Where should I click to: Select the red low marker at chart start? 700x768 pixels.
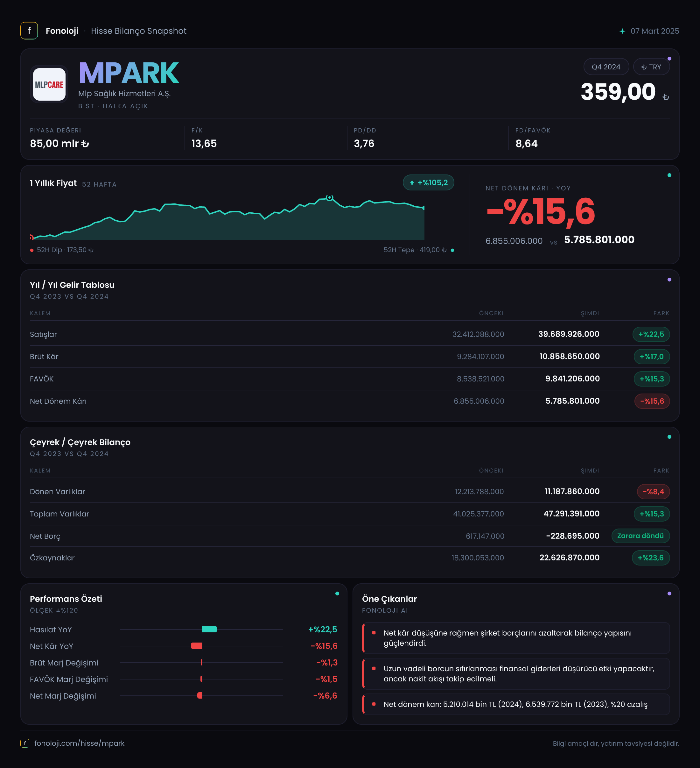coord(31,237)
